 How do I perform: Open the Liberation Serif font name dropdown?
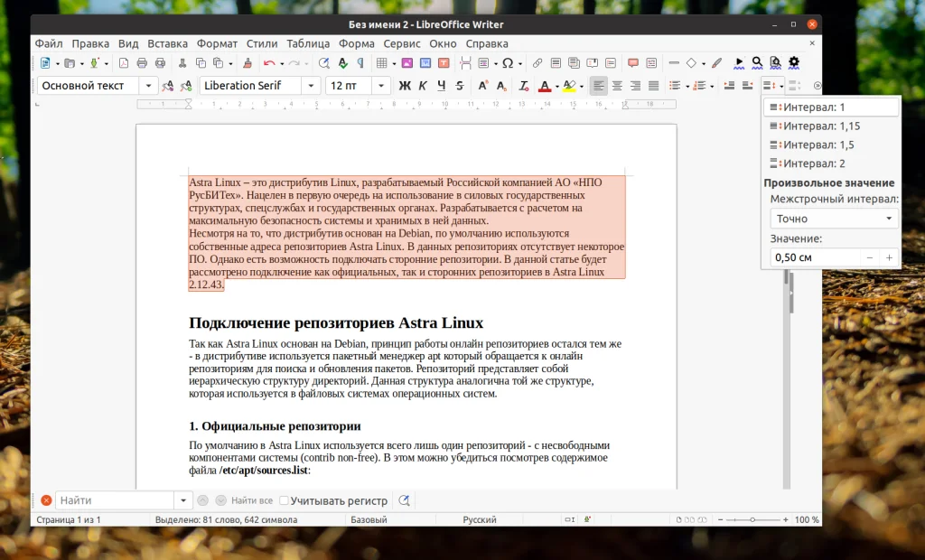(x=310, y=84)
